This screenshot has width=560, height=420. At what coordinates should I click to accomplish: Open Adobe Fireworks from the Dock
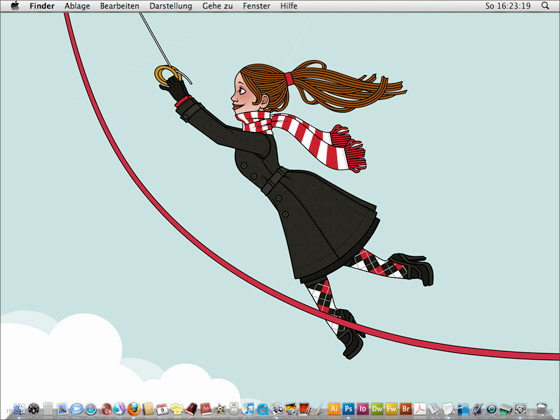tap(391, 409)
